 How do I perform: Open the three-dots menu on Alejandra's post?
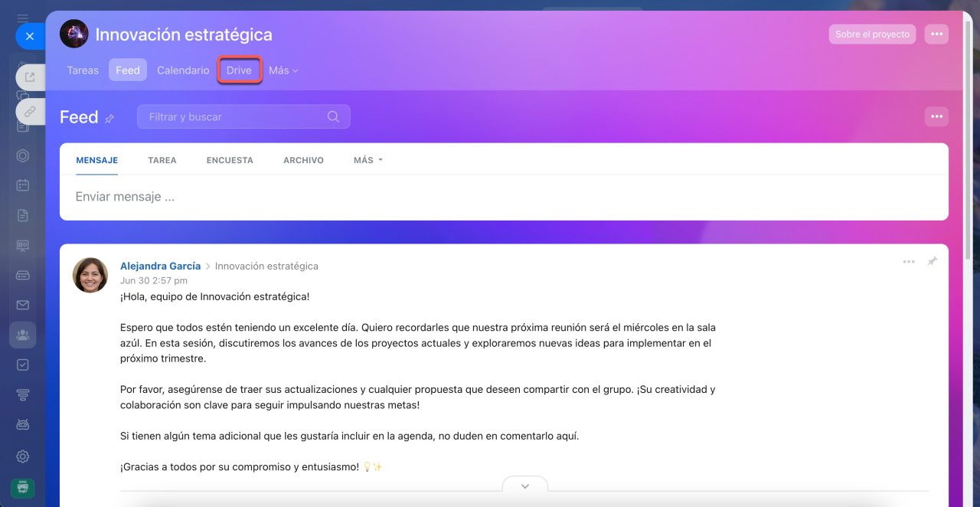[x=909, y=262]
